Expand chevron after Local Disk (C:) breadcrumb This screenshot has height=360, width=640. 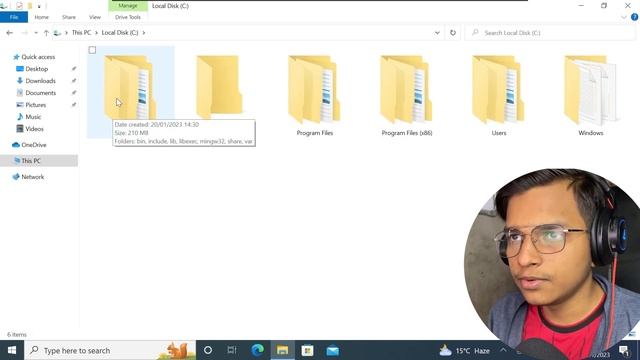144,33
